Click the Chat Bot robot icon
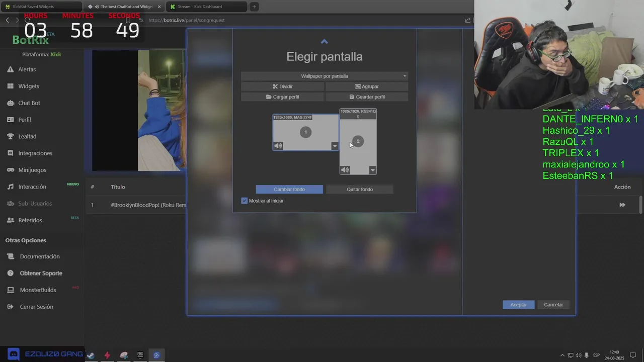644x362 pixels. tap(11, 103)
